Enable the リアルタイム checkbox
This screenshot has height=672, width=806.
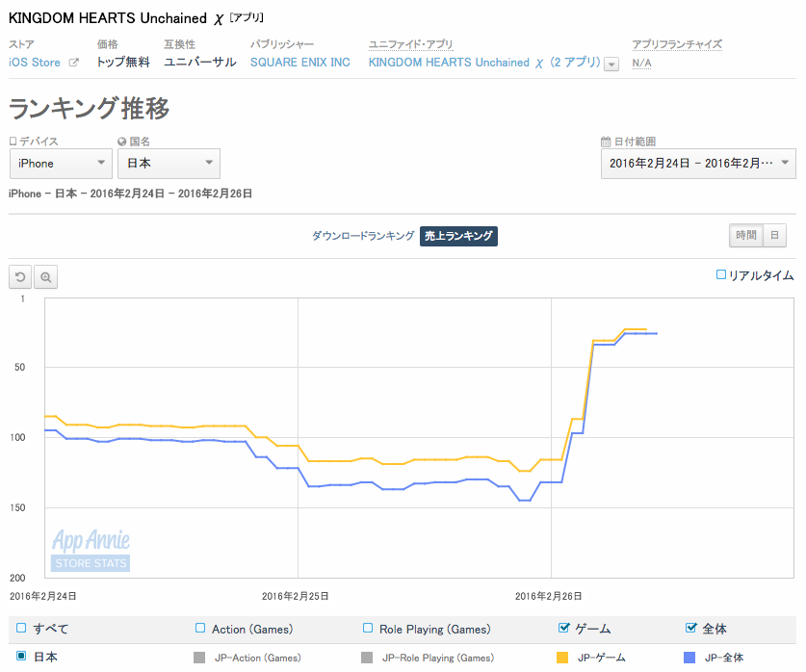(721, 274)
